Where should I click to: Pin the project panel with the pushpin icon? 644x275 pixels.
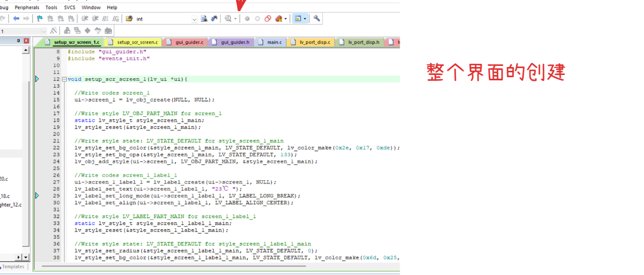coord(19,41)
